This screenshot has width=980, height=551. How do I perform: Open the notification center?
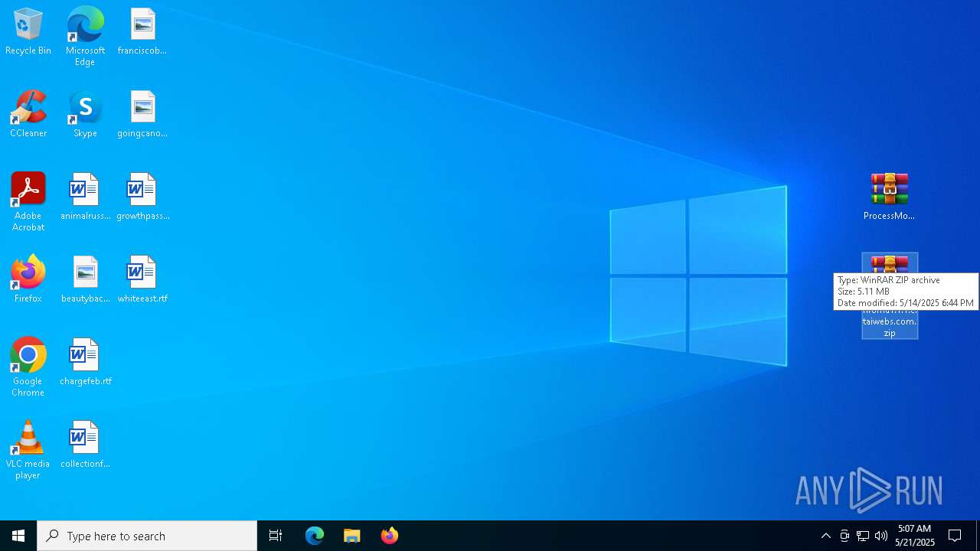point(955,536)
